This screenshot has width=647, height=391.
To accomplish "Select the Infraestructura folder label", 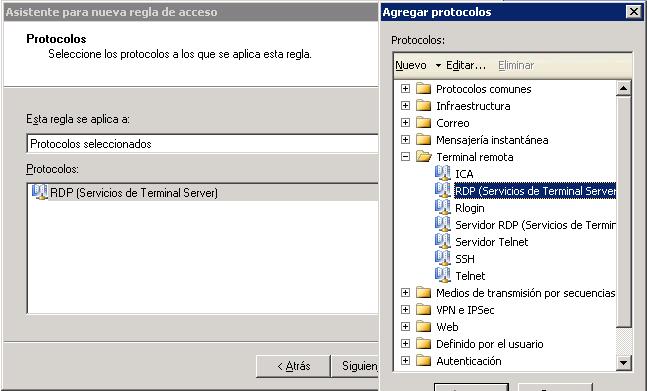I will [x=473, y=106].
